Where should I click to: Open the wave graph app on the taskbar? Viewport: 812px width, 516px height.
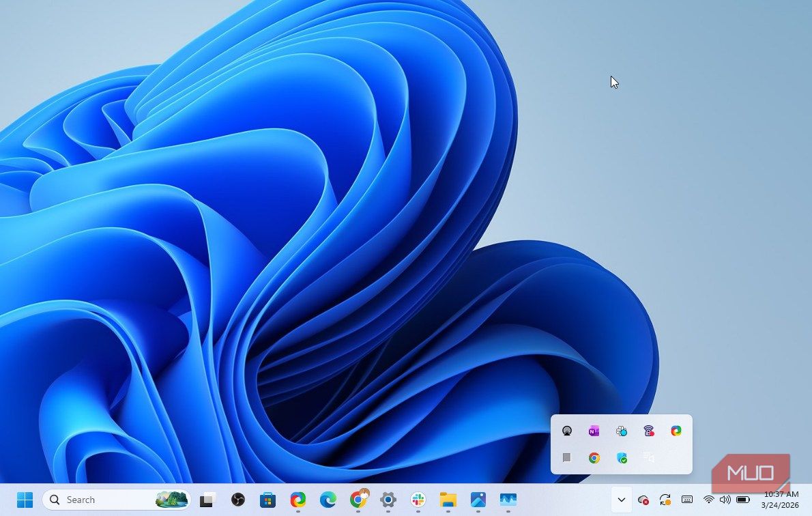tap(508, 500)
